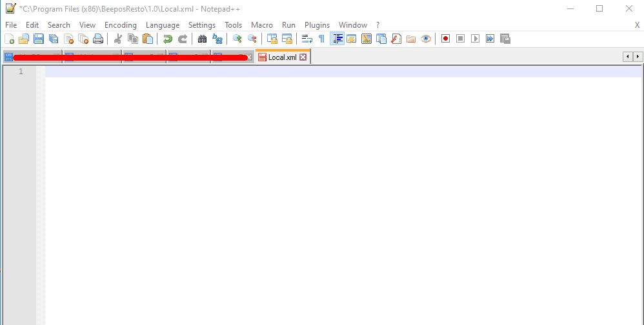
Task: Toggle Show All Characters pilcrow button
Action: coord(321,39)
